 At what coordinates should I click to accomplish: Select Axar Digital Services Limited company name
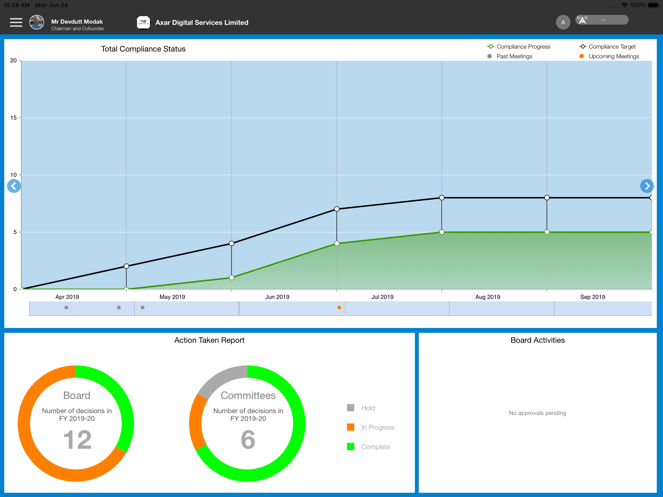tap(202, 22)
